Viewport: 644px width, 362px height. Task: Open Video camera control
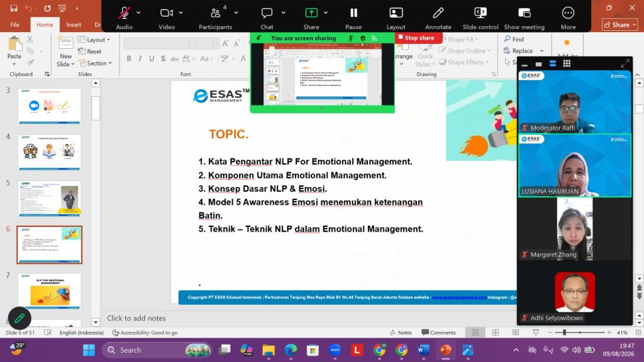pyautogui.click(x=166, y=18)
